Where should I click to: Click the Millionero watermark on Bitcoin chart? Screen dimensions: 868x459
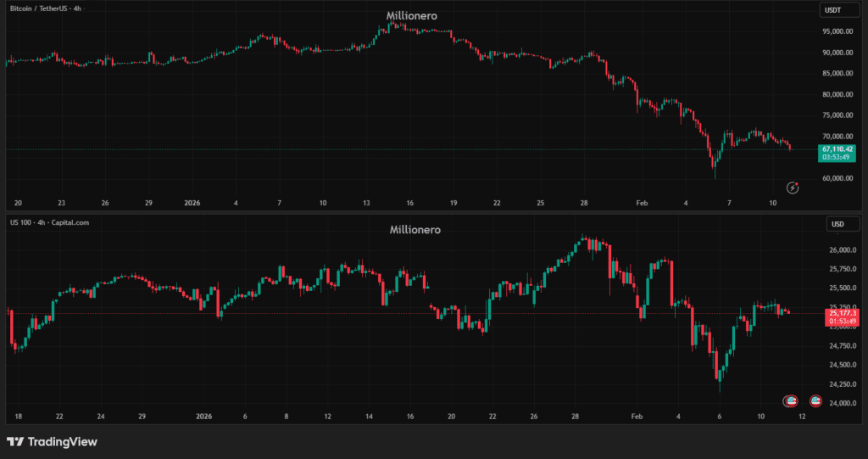tap(414, 16)
